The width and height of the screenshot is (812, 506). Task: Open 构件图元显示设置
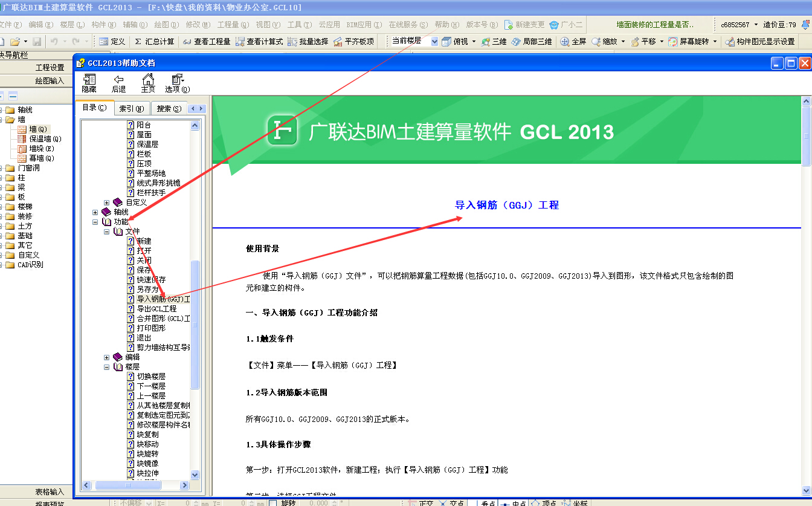(760, 42)
